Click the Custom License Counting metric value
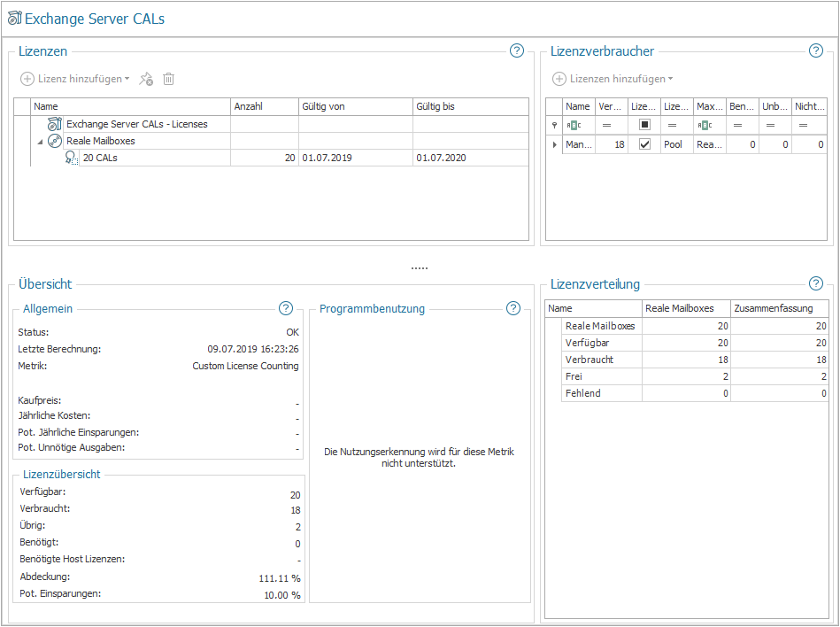Viewport: 840px width, 627px height. click(245, 366)
